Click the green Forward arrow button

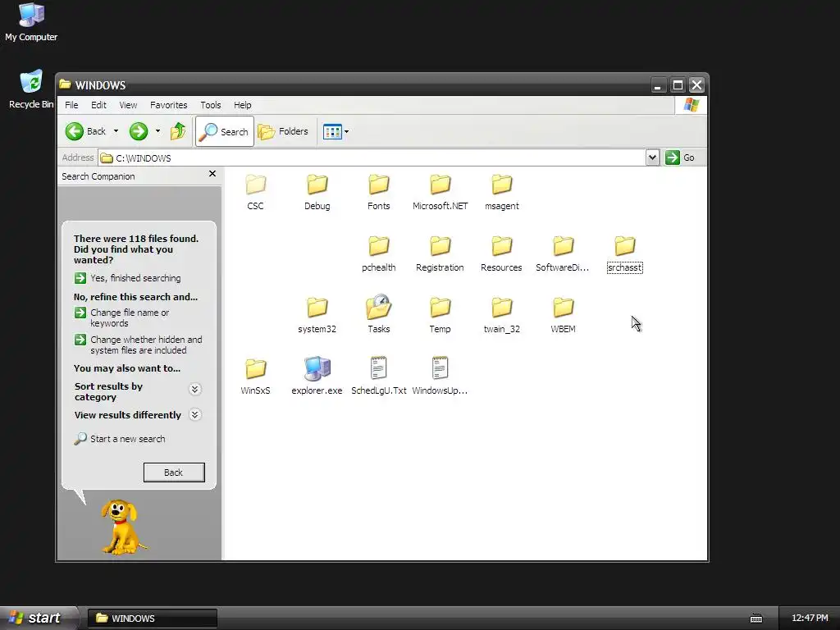coord(138,131)
